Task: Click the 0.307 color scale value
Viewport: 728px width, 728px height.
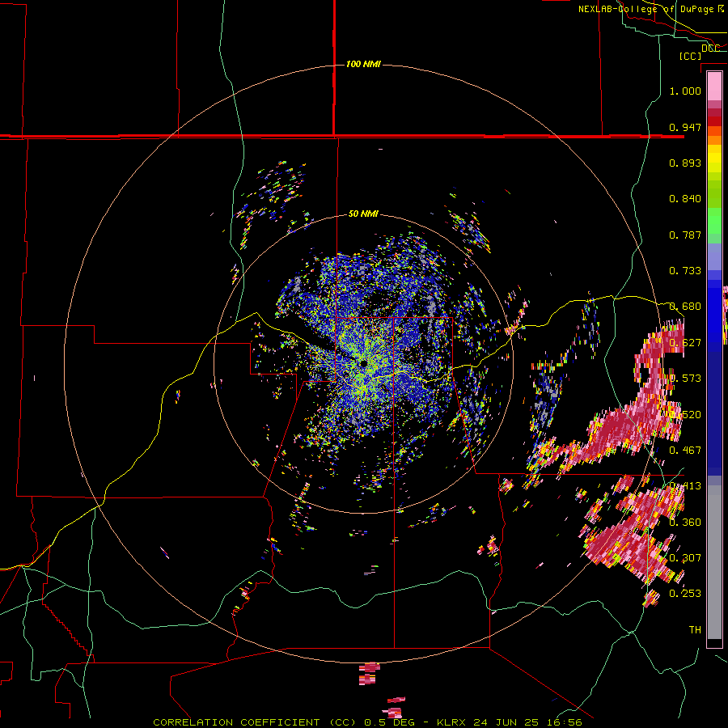Action: pyautogui.click(x=685, y=558)
